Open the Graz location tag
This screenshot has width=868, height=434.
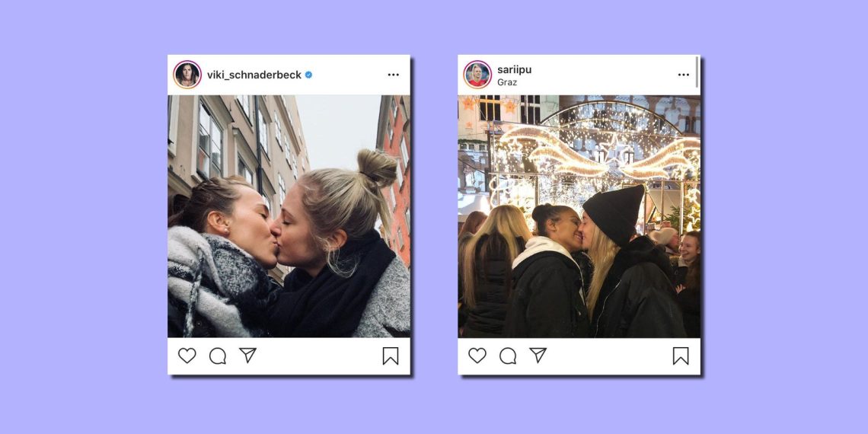507,82
